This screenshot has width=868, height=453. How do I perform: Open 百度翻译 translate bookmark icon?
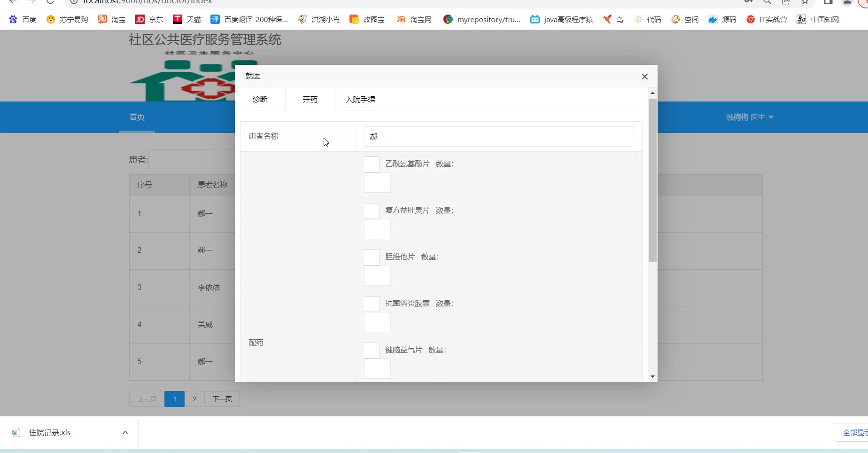215,19
